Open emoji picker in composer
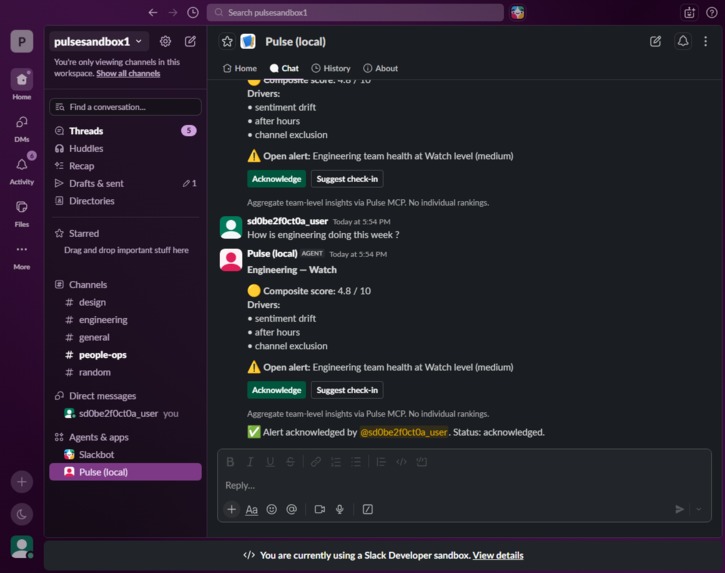 271,509
